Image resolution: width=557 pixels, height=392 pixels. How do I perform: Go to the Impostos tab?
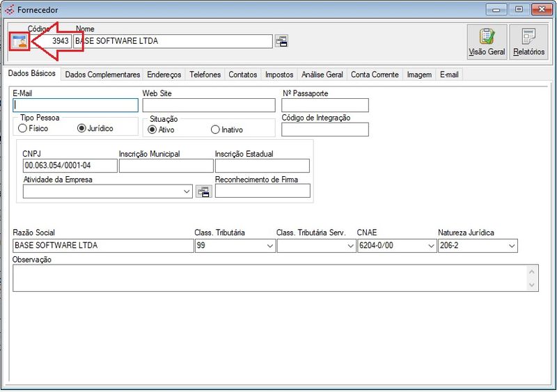point(279,75)
